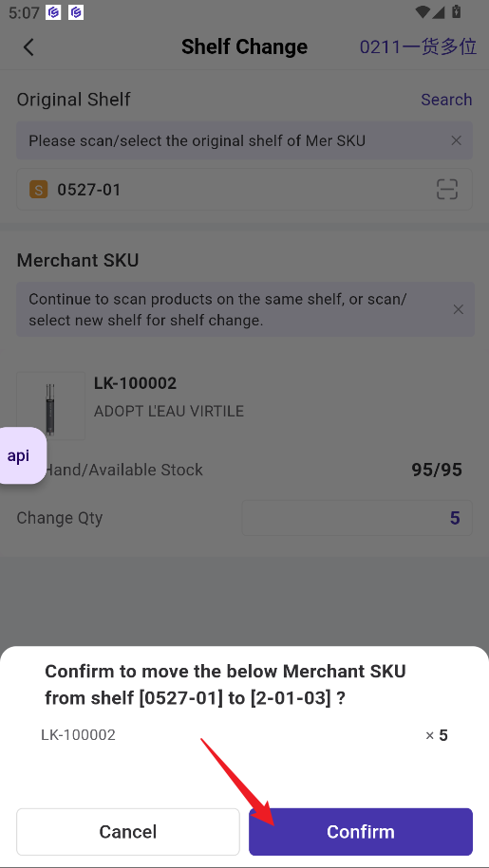489x868 pixels.
Task: Confirm moving SKU to shelf 2-01-03
Action: pos(361,831)
